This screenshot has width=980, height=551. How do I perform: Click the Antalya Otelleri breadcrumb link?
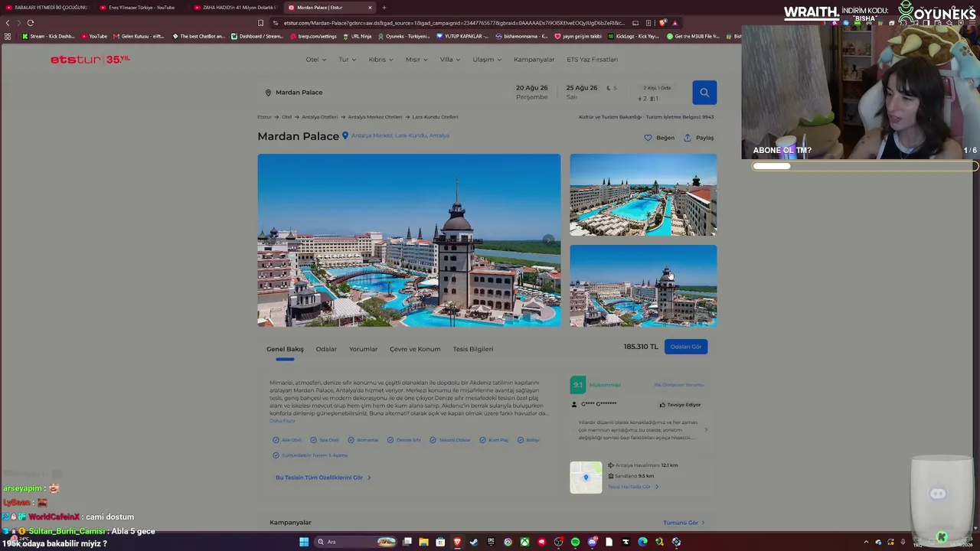coord(319,117)
